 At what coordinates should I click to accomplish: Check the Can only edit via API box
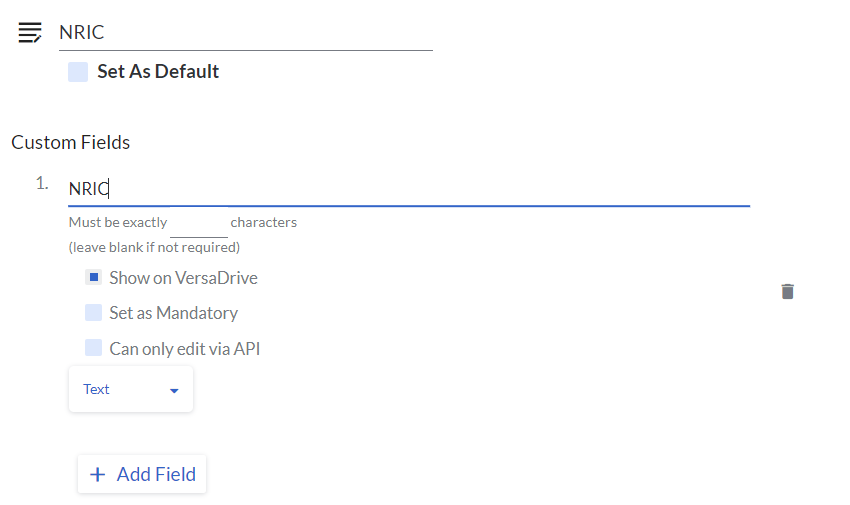94,348
